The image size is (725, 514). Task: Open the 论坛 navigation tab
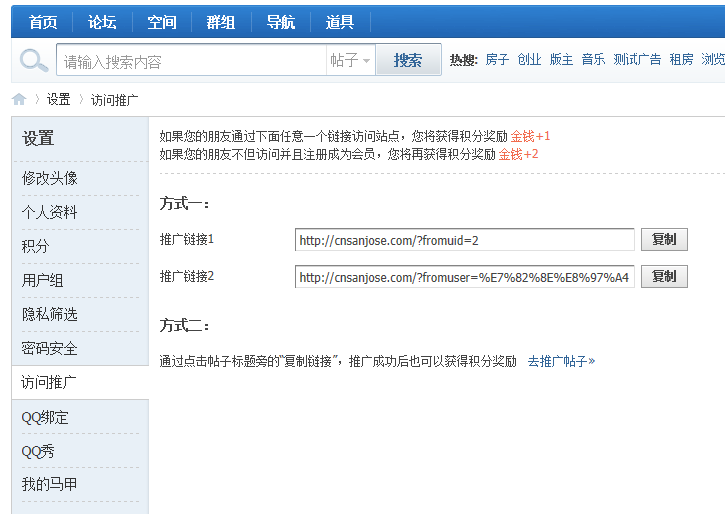[x=102, y=22]
